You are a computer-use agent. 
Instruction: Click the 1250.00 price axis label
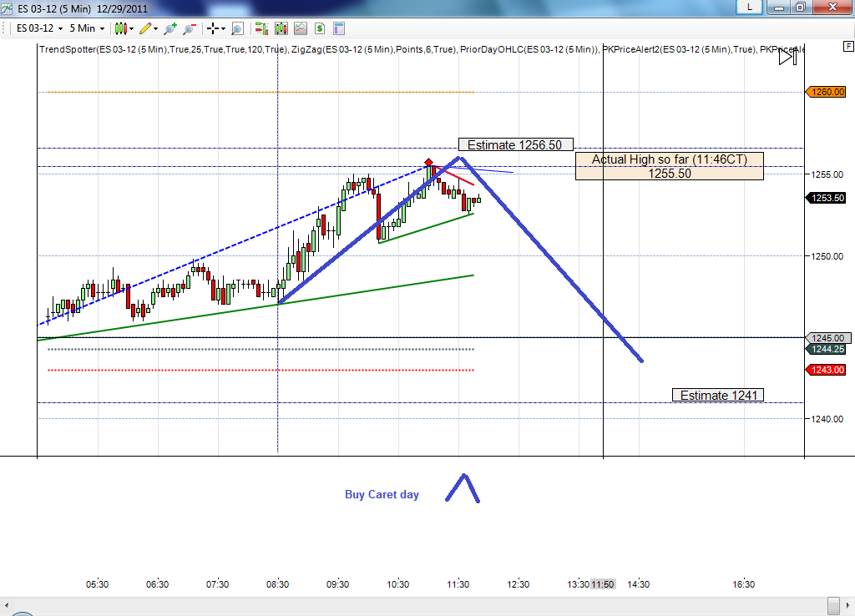coord(827,256)
